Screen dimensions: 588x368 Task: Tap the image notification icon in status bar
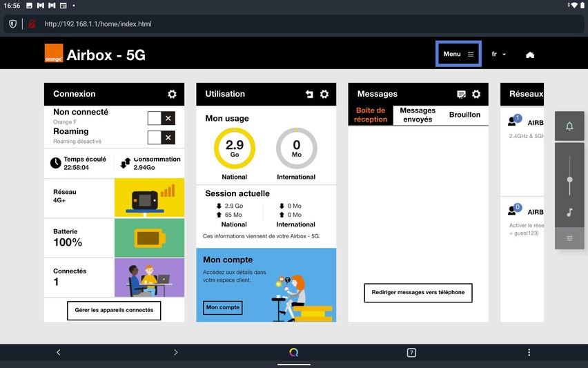click(29, 6)
